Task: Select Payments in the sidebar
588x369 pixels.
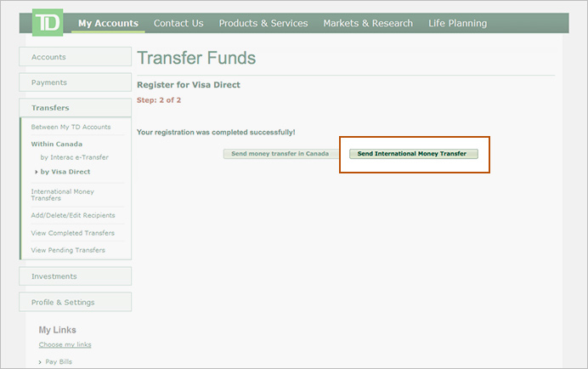Action: pyautogui.click(x=75, y=82)
